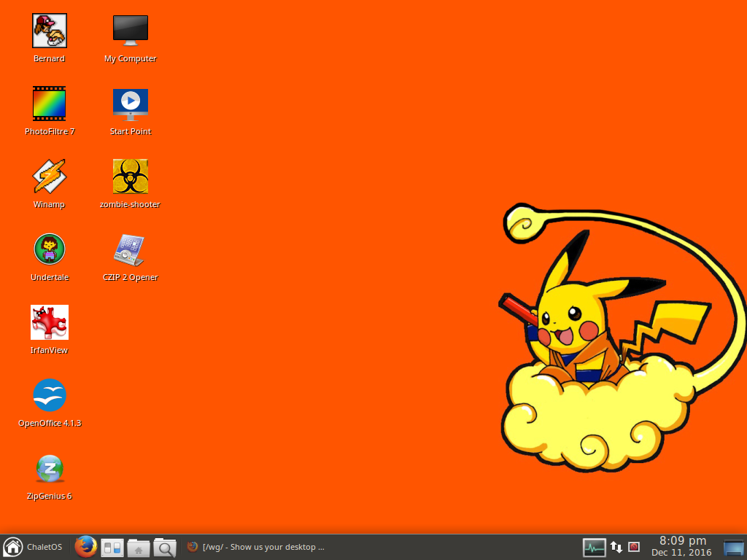Select the zombie-shooter biohazard icon
747x560 pixels.
(130, 176)
